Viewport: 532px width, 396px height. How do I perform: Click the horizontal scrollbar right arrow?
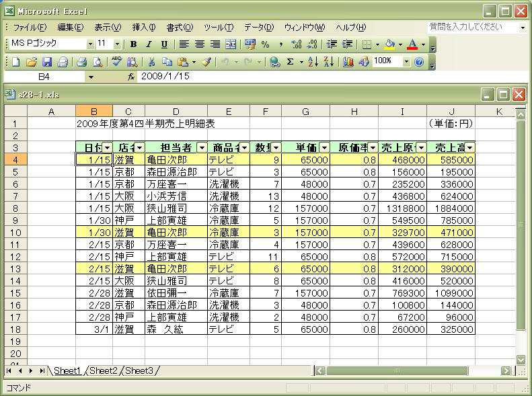pyautogui.click(x=506, y=370)
